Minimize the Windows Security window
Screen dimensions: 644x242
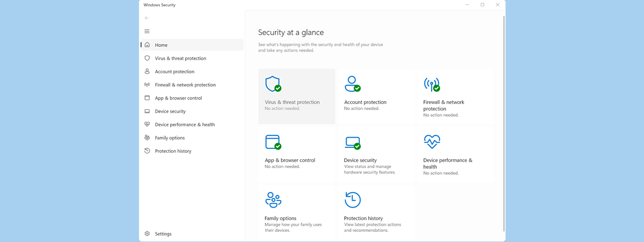tap(467, 5)
